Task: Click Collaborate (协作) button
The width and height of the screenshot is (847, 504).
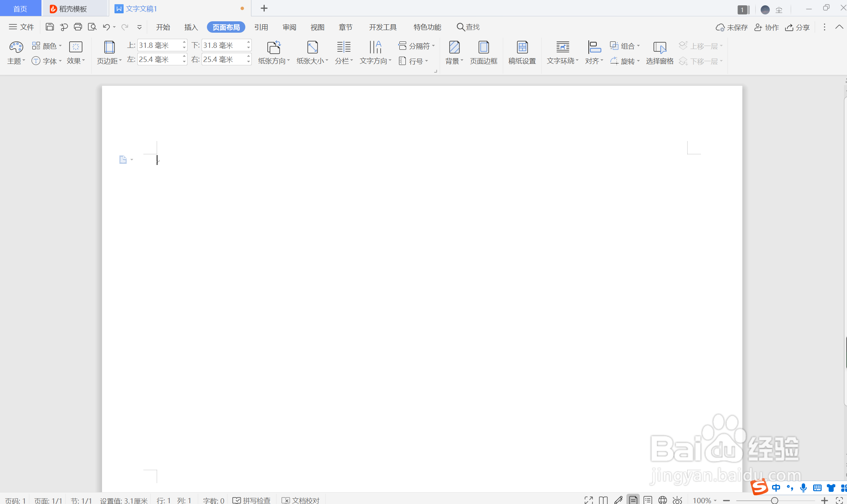Action: [766, 27]
